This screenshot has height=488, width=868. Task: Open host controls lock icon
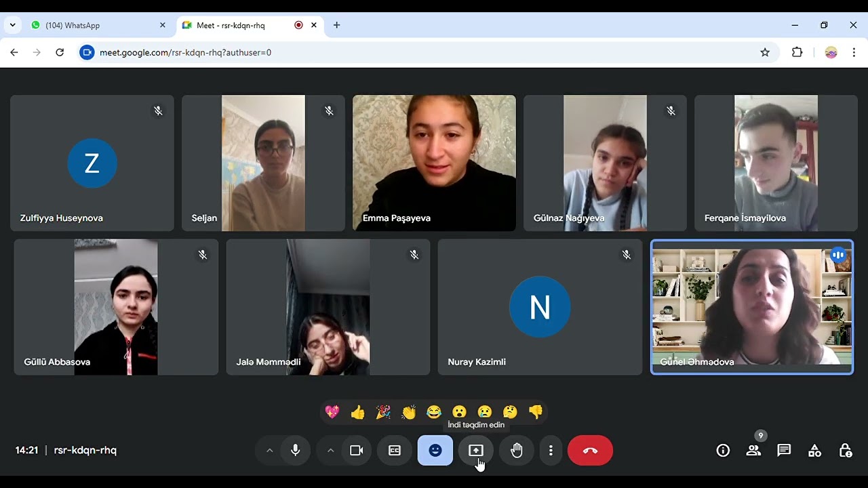[845, 450]
